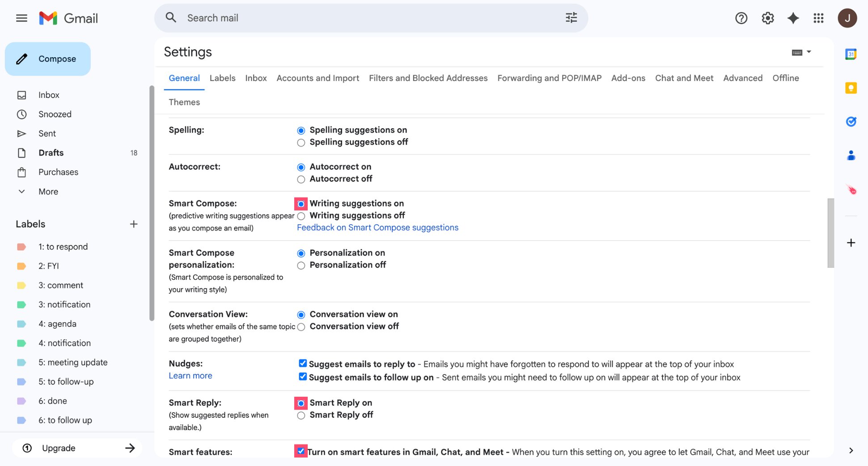868x466 pixels.
Task: Hide the side panel with the chevron
Action: [x=851, y=450]
